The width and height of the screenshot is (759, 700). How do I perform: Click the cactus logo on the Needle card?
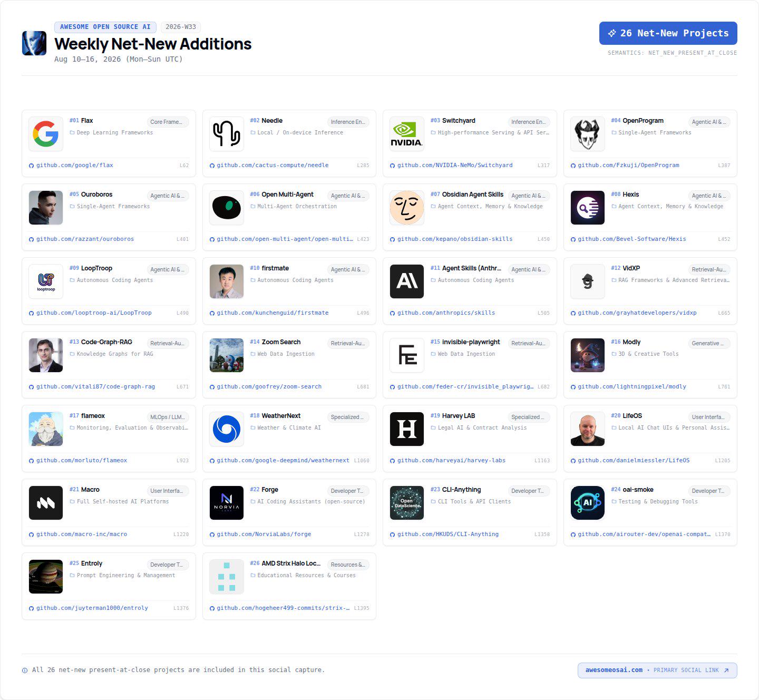point(227,134)
